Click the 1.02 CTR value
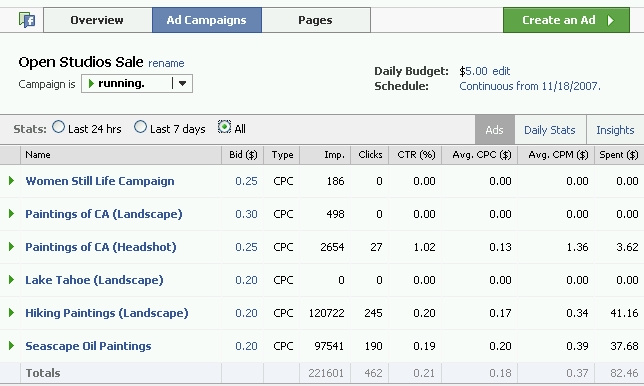Screen dimensions: 644x386 click(424, 247)
